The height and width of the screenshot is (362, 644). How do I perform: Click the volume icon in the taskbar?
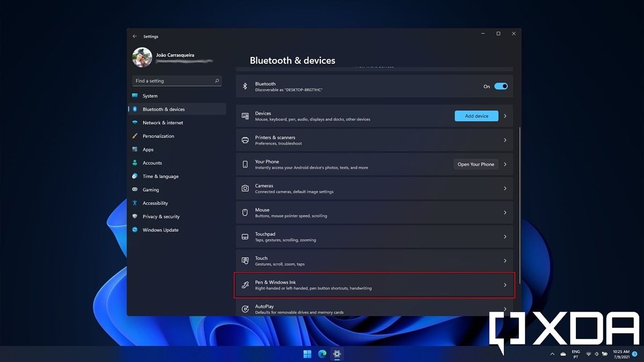pyautogui.click(x=597, y=354)
